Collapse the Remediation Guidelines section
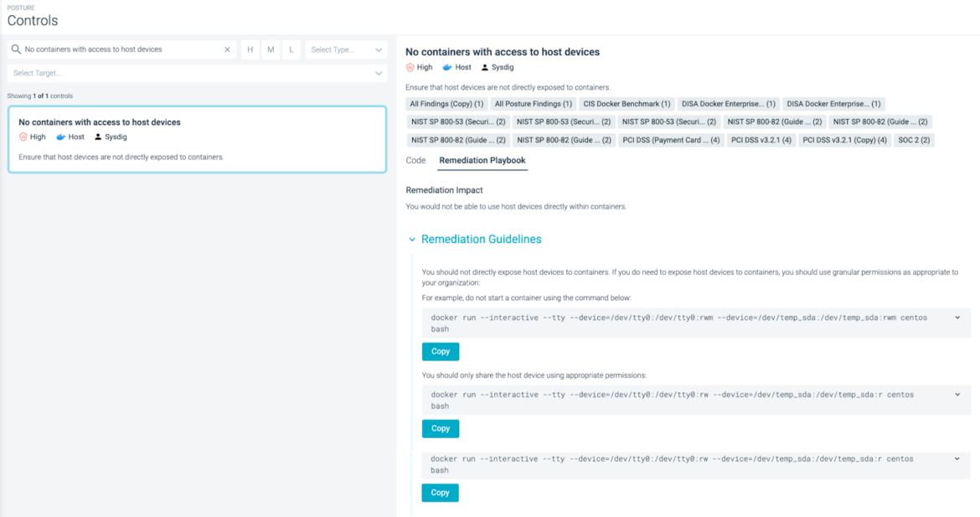 pos(412,239)
